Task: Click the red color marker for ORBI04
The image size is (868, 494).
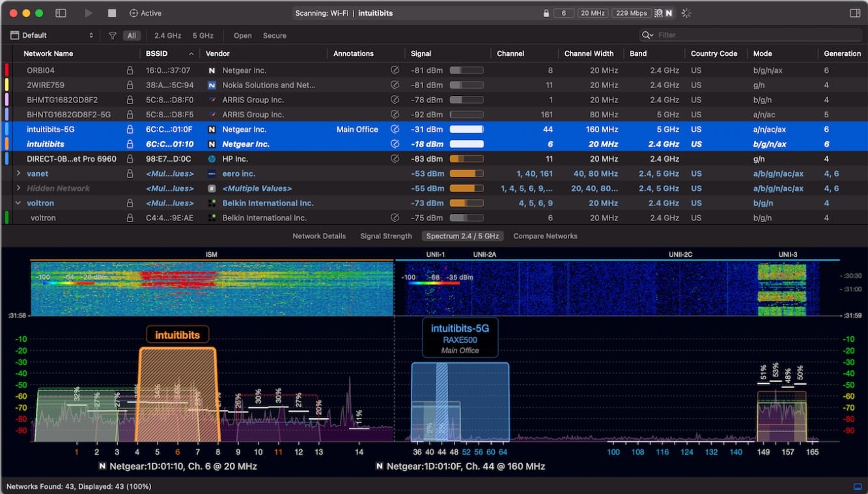Action: point(7,70)
